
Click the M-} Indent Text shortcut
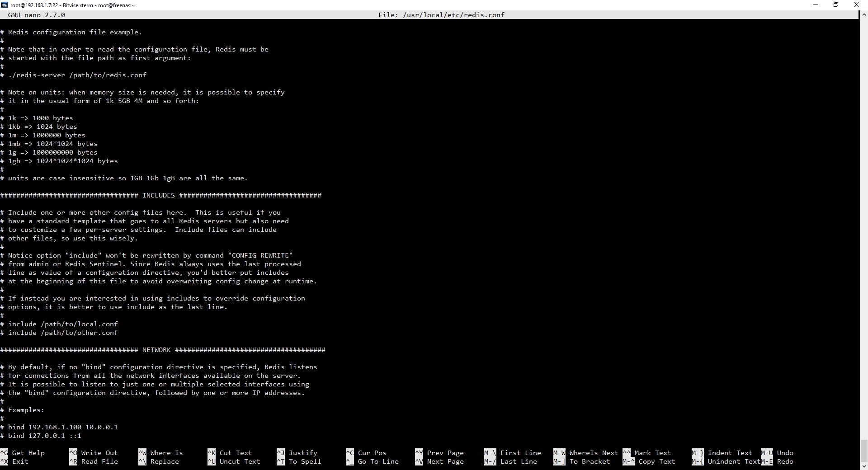(x=722, y=453)
